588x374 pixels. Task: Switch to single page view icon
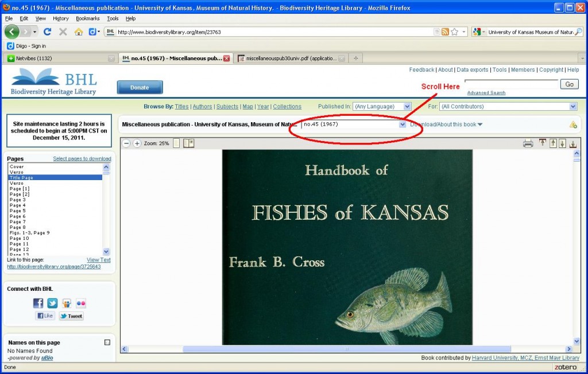pos(176,143)
